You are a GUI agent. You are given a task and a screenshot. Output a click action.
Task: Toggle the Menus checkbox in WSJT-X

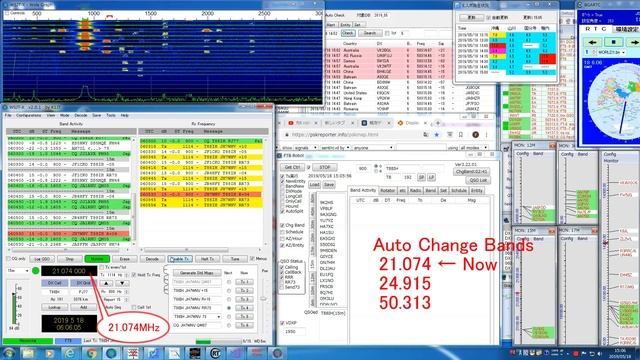pyautogui.click(x=252, y=259)
